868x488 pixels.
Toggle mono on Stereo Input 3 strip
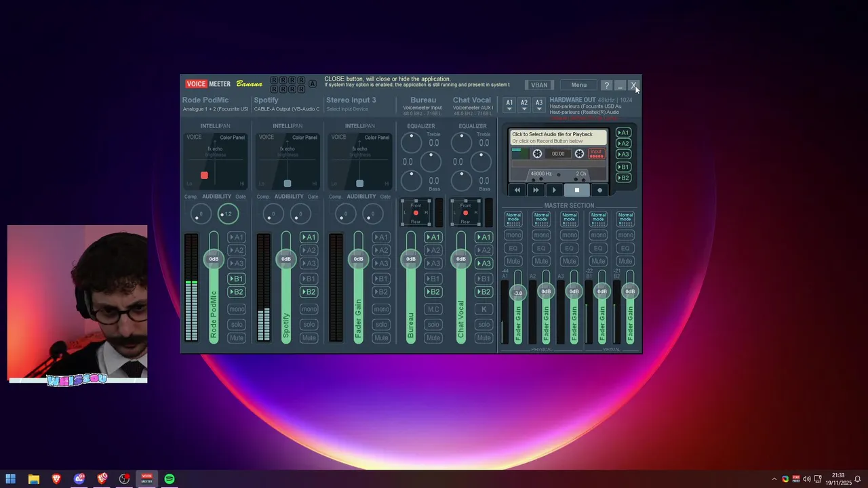pos(381,309)
